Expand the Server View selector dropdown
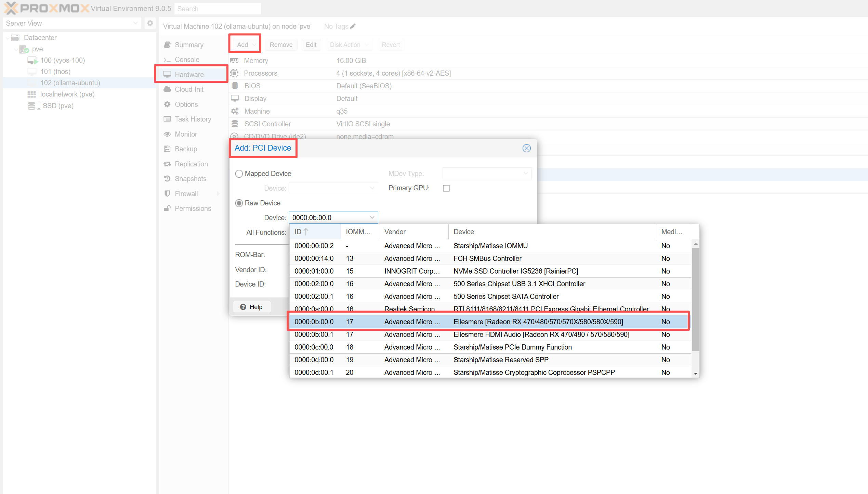The height and width of the screenshot is (494, 868). pyautogui.click(x=135, y=23)
